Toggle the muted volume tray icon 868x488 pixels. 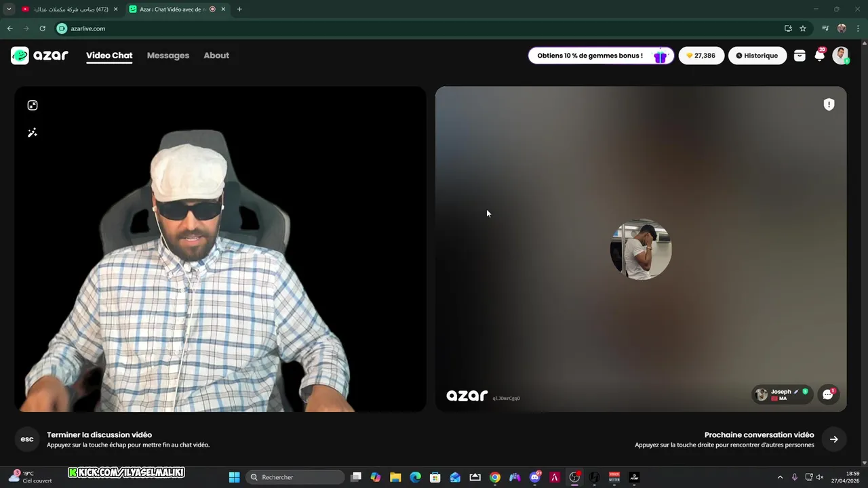[x=820, y=477]
